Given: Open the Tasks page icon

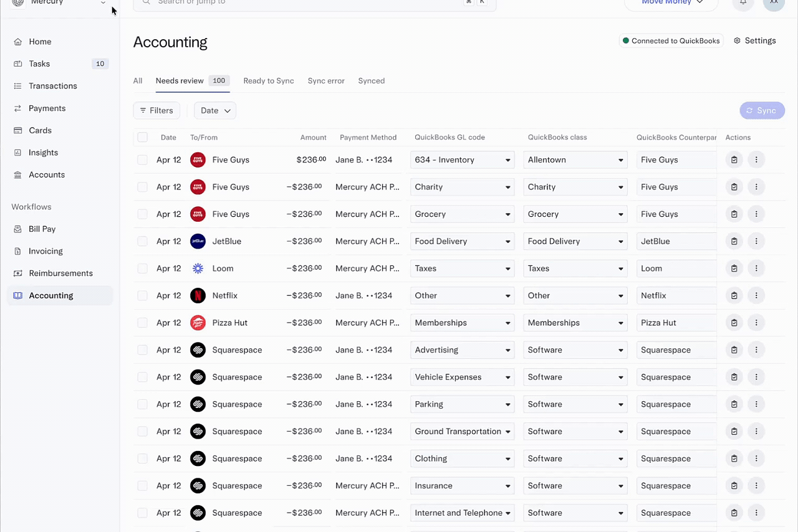Looking at the screenshot, I should pyautogui.click(x=17, y=64).
